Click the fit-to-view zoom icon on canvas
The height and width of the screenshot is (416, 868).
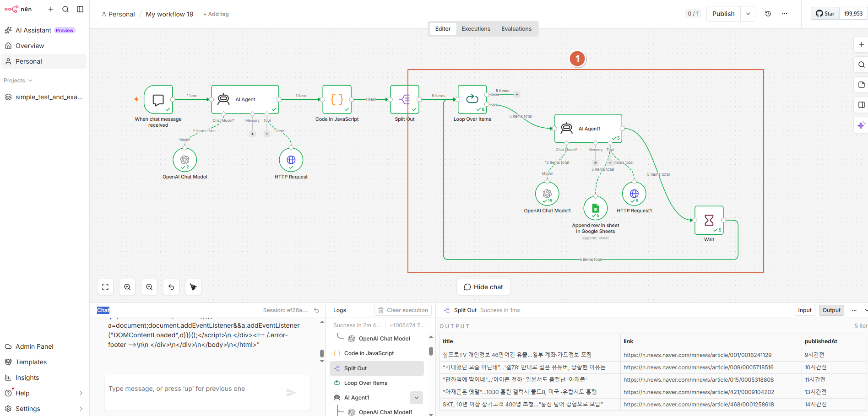(105, 287)
